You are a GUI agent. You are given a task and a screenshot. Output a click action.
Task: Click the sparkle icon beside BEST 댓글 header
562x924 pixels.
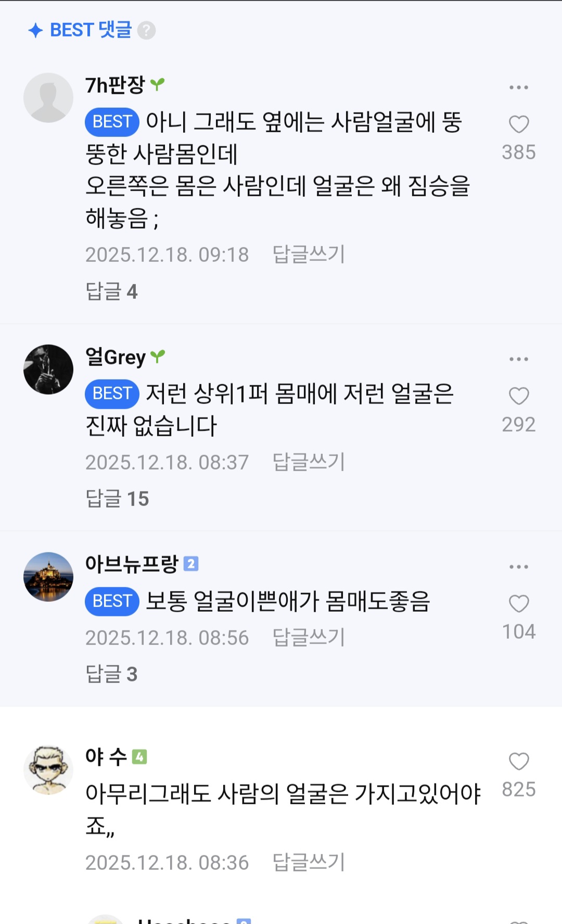click(x=35, y=31)
